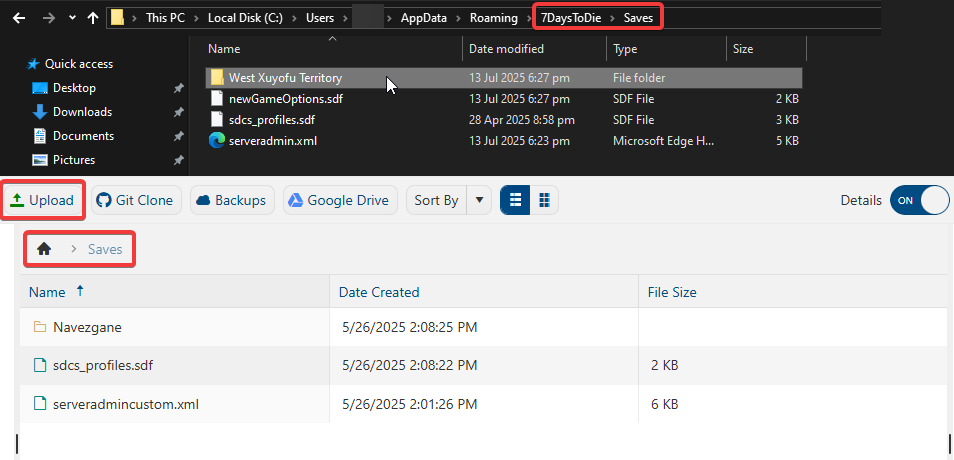Click the address bar folder icon
This screenshot has height=460, width=954.
tap(117, 18)
